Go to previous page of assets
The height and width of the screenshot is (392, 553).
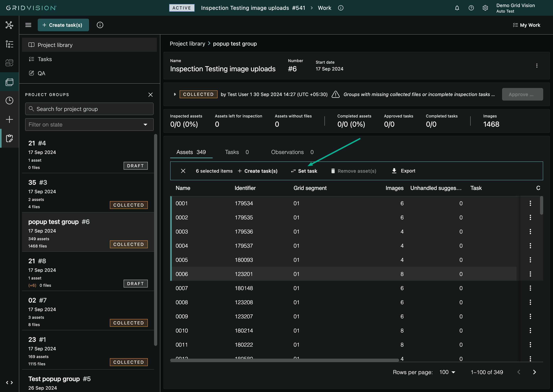click(x=519, y=372)
